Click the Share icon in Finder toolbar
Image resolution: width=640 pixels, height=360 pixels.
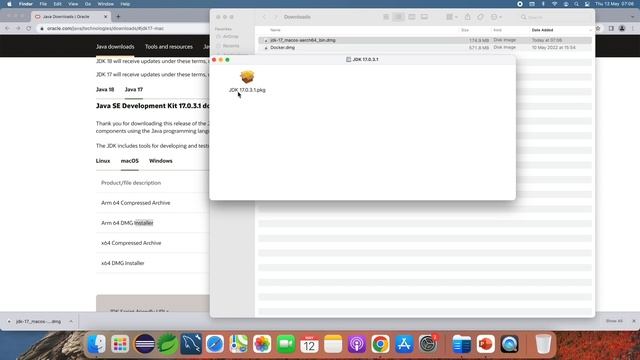tap(468, 17)
